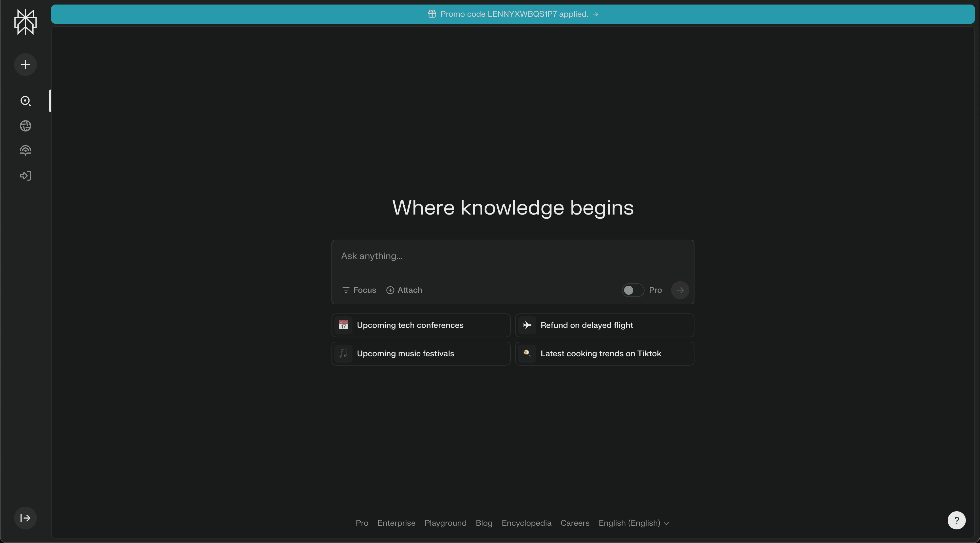Screen dimensions: 980x543
Task: Choose Latest cooking trends on Tiktok
Action: (604, 354)
